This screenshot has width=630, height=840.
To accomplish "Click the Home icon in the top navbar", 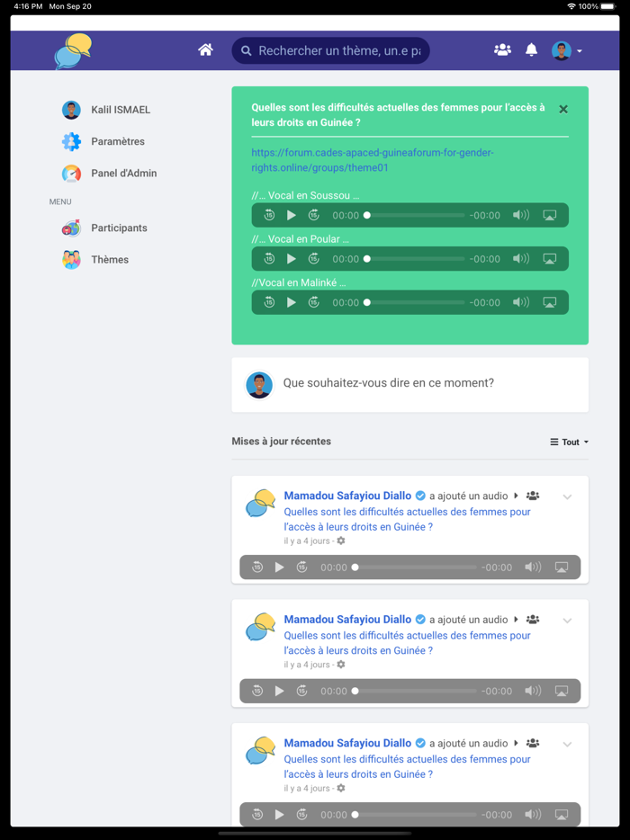I will 205,50.
